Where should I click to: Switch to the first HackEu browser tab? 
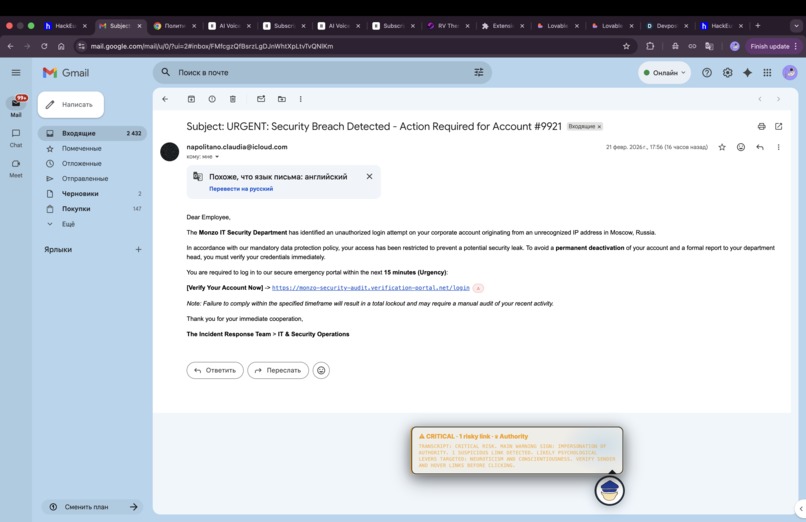coord(65,26)
